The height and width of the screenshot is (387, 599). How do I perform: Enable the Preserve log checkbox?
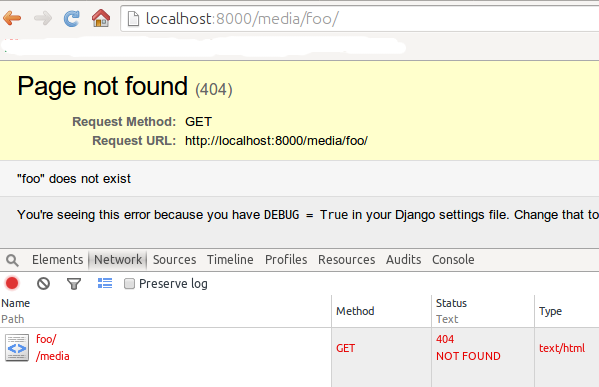tap(130, 283)
